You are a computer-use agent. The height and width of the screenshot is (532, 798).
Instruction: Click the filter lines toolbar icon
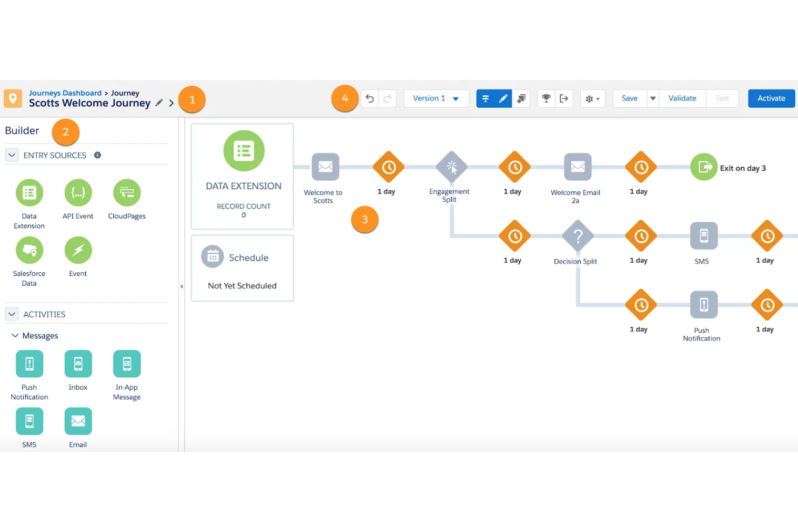tap(485, 99)
